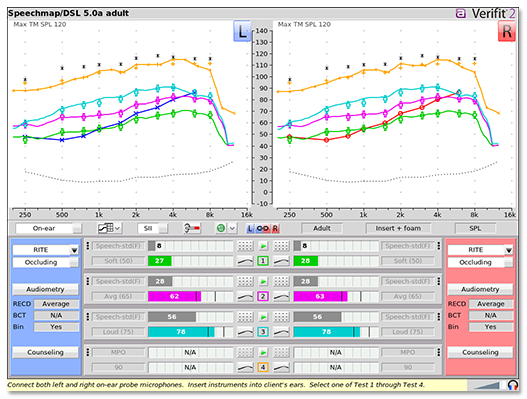Select the L ear-only toolbar icon
This screenshot has height=399, width=527.
click(x=250, y=229)
